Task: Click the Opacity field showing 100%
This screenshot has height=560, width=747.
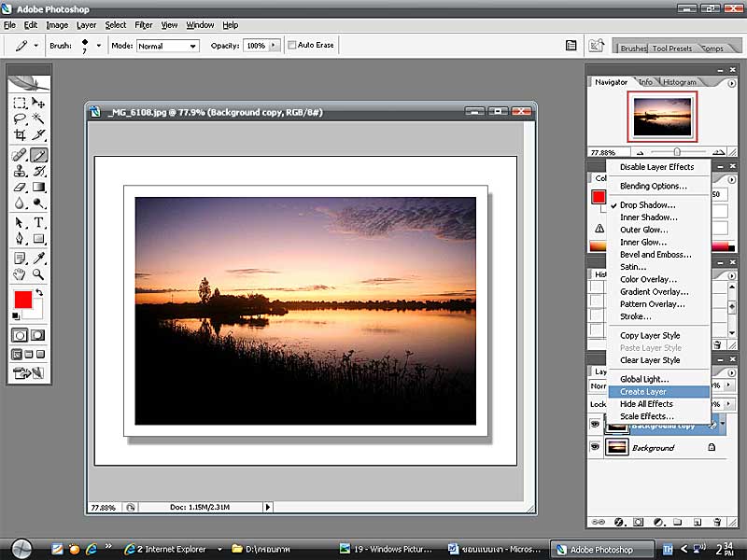Action: (x=256, y=45)
